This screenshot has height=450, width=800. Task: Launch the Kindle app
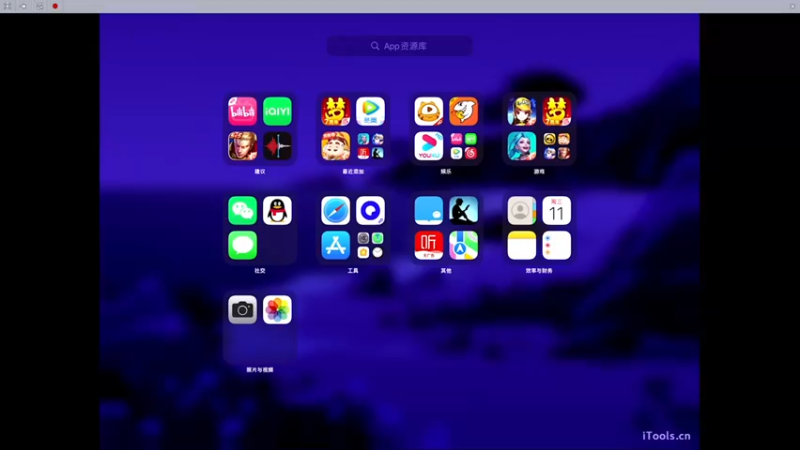(x=463, y=210)
